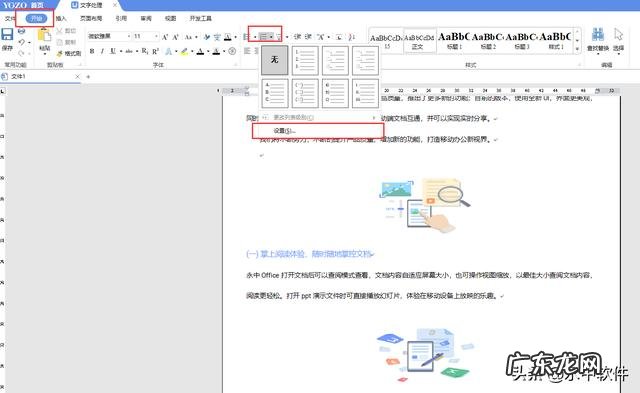Toggle strikethrough (abc) formatting
The image size is (640, 393).
click(129, 51)
